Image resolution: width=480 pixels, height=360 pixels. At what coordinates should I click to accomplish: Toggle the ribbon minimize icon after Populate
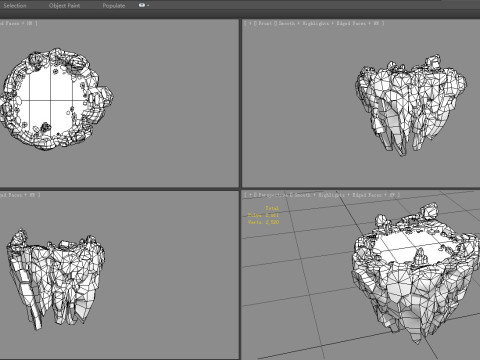pyautogui.click(x=142, y=5)
